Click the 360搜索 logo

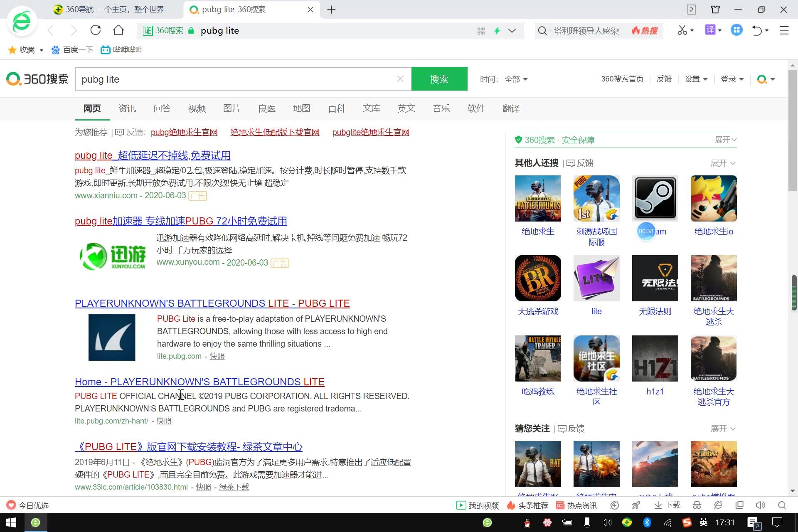tap(37, 79)
